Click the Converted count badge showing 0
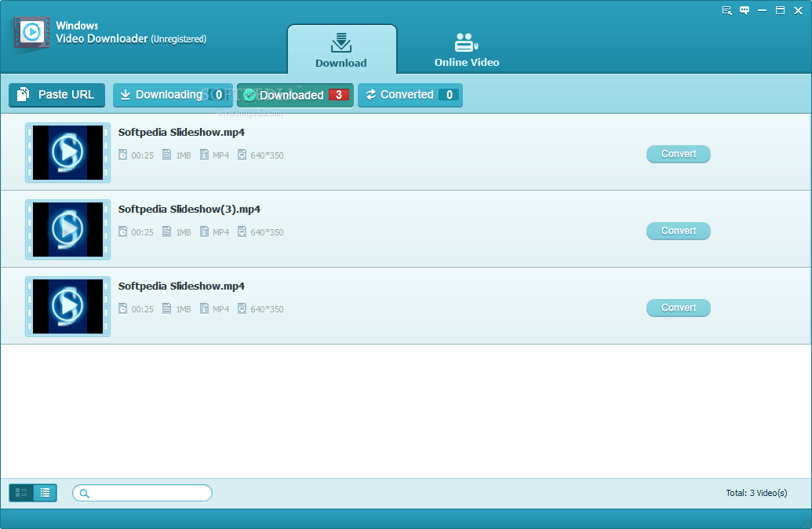 point(449,95)
